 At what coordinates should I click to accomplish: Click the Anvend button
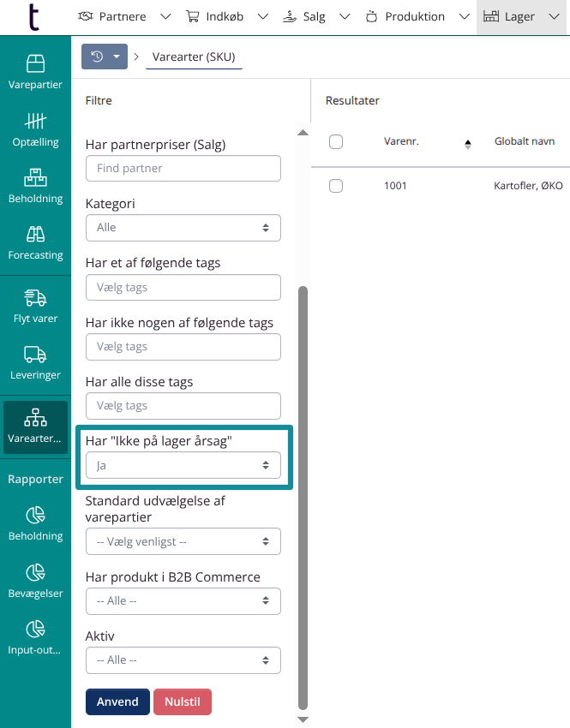[117, 701]
